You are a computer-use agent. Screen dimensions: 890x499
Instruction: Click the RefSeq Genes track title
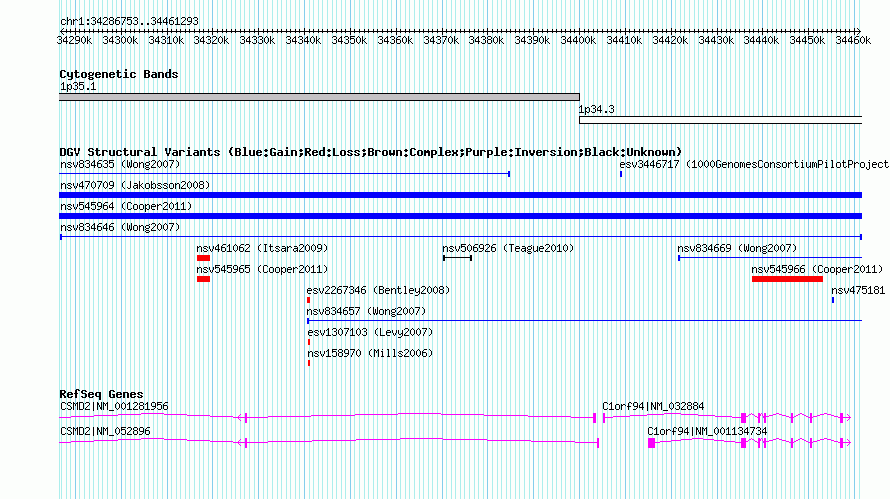pyautogui.click(x=101, y=394)
